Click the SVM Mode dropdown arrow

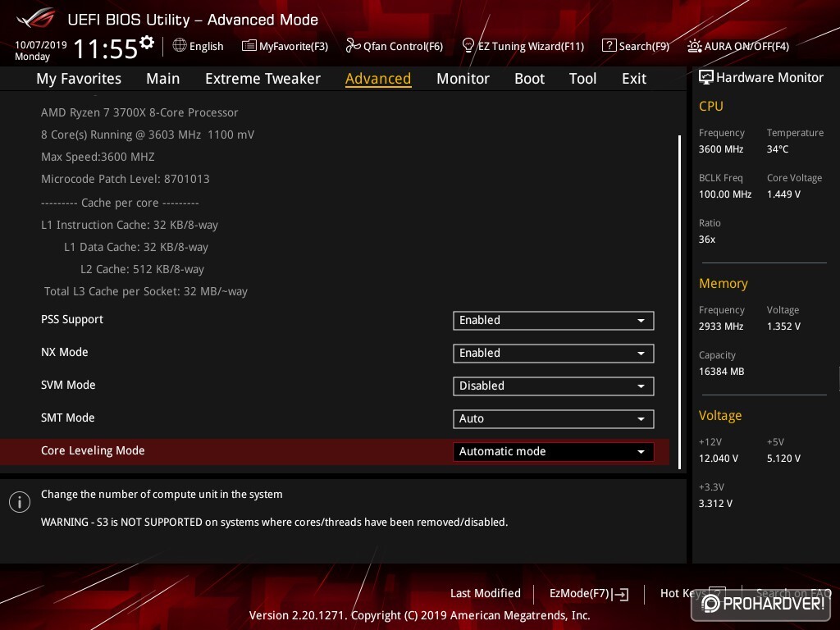click(641, 386)
